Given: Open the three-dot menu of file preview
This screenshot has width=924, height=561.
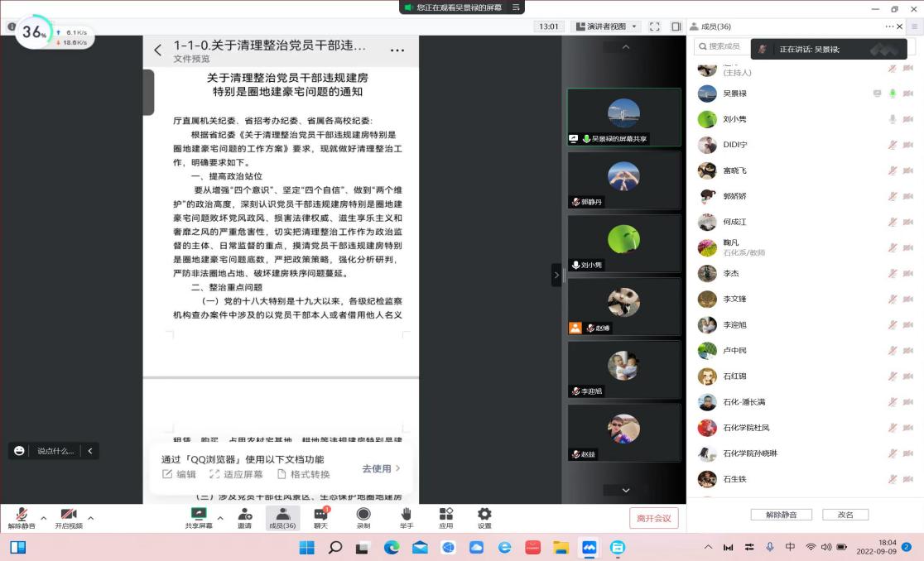Looking at the screenshot, I should coord(397,50).
